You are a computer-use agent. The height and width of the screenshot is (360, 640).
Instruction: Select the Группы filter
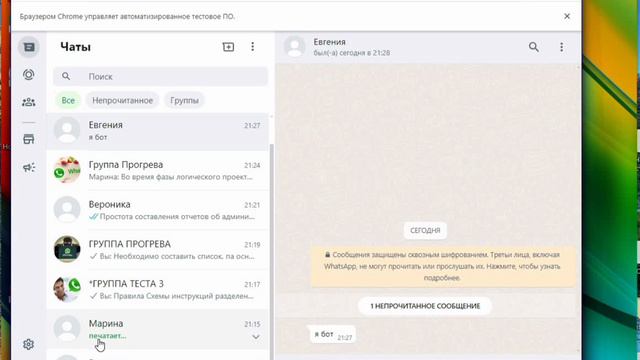click(184, 100)
